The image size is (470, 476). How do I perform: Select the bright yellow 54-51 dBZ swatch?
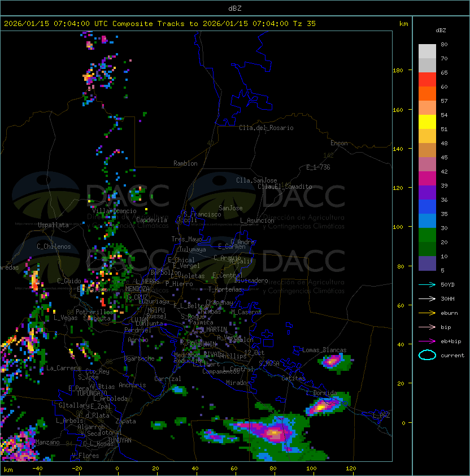click(427, 122)
